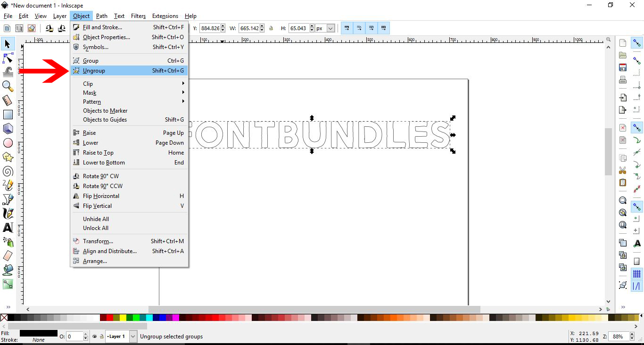Select the Paint bucket fill tool
This screenshot has width=644, height=345.
8,270
